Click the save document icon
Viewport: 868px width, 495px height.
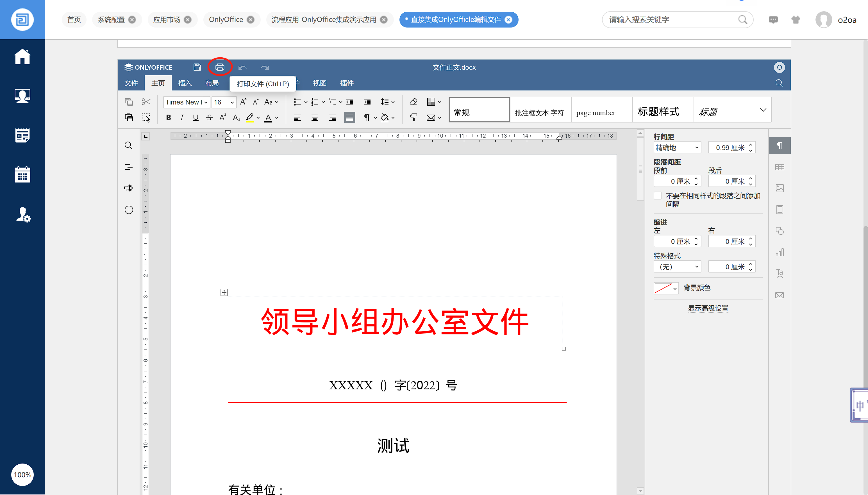tap(197, 67)
